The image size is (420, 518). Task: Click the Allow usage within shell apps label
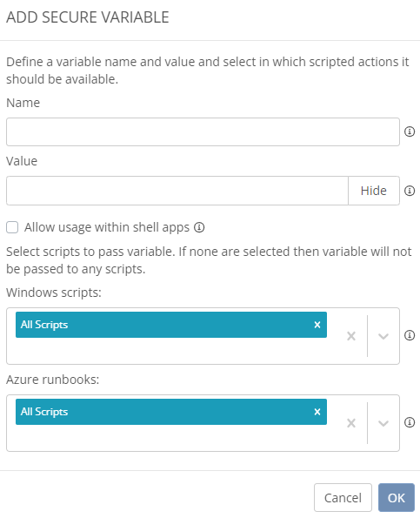point(107,227)
